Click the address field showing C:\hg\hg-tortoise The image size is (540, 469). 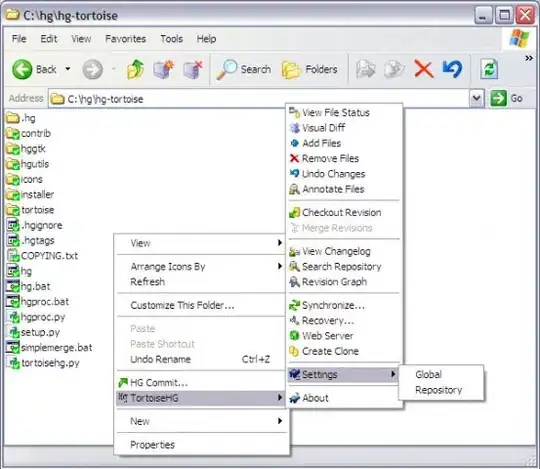[x=259, y=99]
